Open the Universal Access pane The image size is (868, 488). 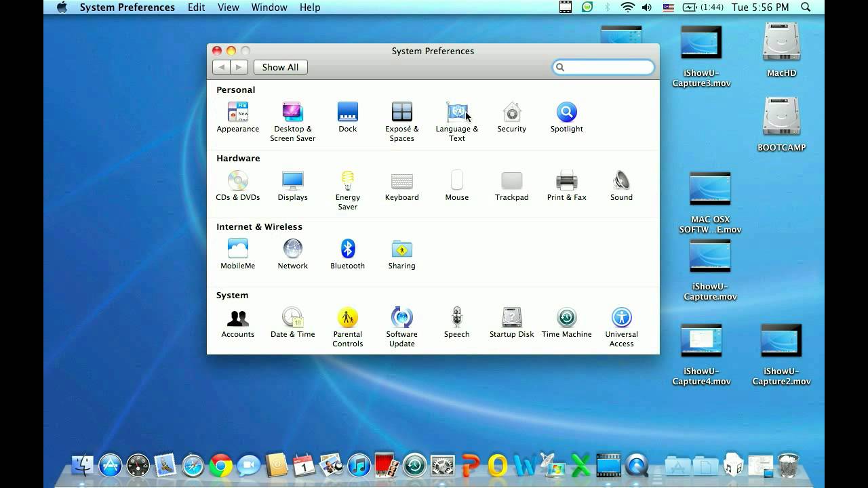click(x=621, y=327)
